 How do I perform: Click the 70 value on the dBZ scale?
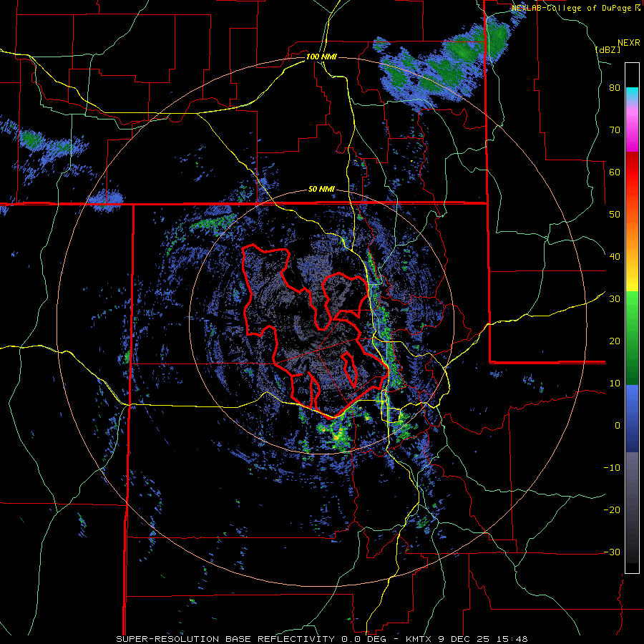tap(615, 130)
